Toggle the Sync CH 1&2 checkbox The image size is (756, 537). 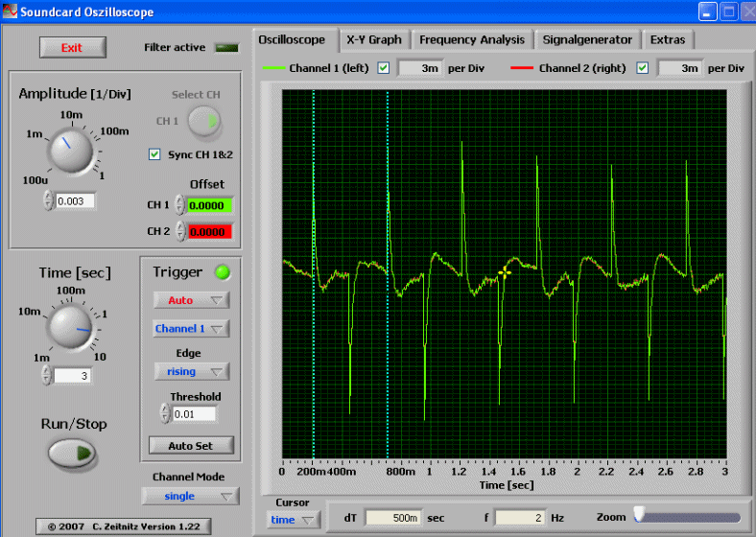pos(154,154)
